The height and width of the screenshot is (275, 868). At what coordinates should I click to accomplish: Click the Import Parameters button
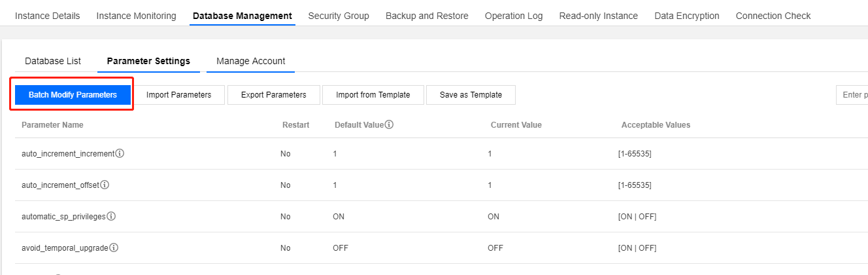(x=178, y=95)
